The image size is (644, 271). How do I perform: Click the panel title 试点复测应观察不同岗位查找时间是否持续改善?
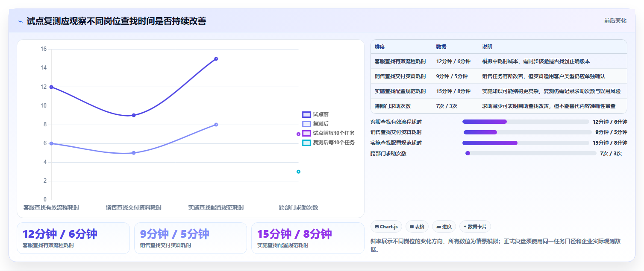[116, 21]
